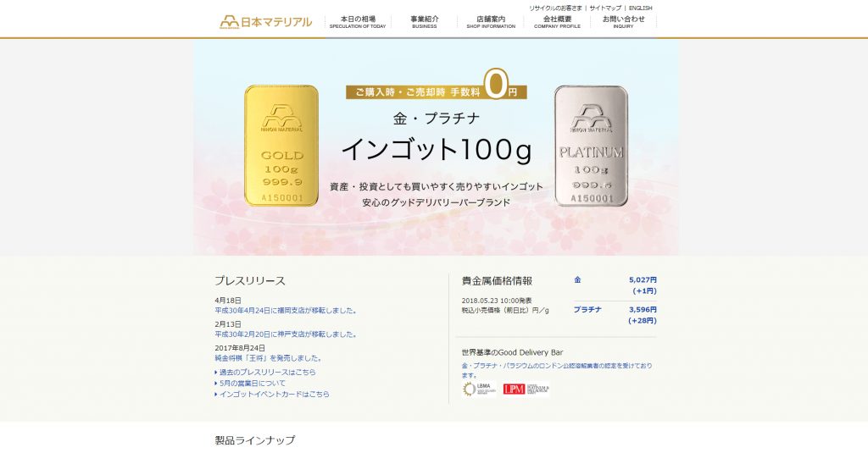Click the 手数料0円 banner badge

tap(437, 88)
